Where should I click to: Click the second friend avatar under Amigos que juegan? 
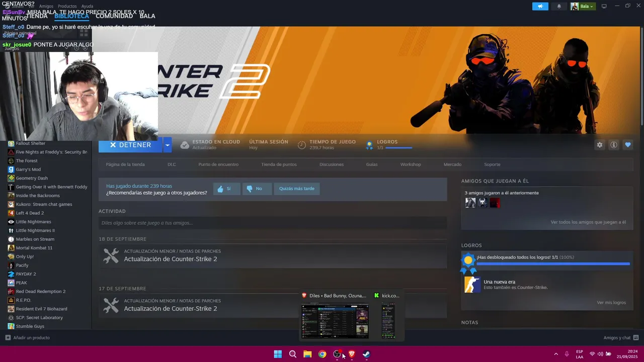point(482,203)
